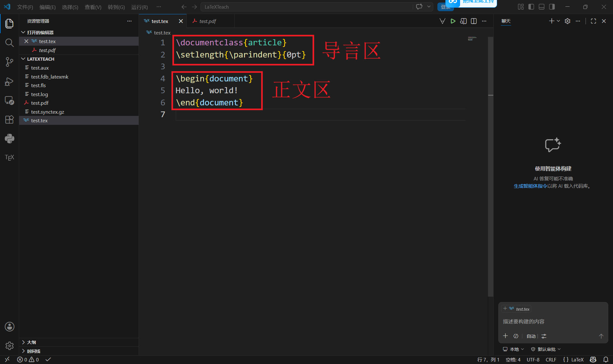Click UTF-8 encoding in status bar

[533, 360]
